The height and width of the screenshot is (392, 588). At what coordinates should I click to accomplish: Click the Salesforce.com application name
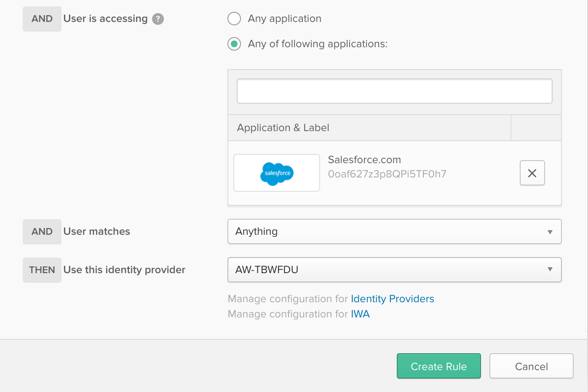point(364,160)
